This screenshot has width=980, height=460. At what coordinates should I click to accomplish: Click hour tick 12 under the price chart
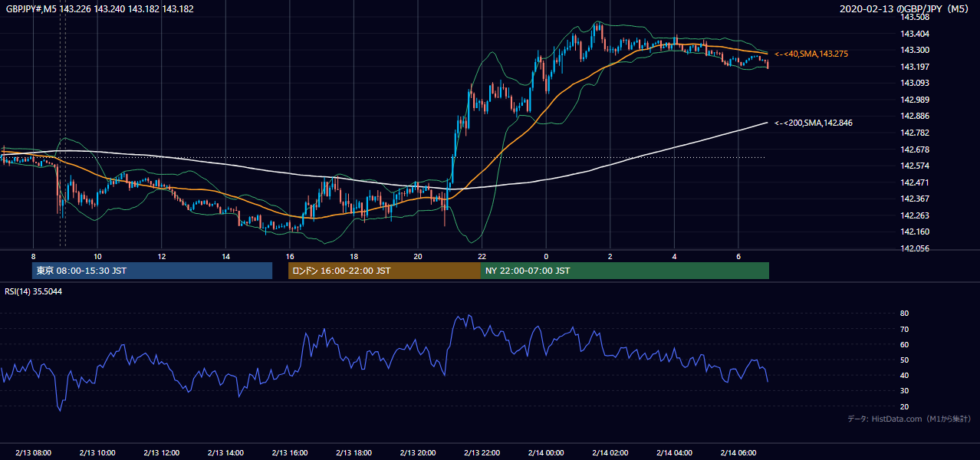click(x=161, y=256)
